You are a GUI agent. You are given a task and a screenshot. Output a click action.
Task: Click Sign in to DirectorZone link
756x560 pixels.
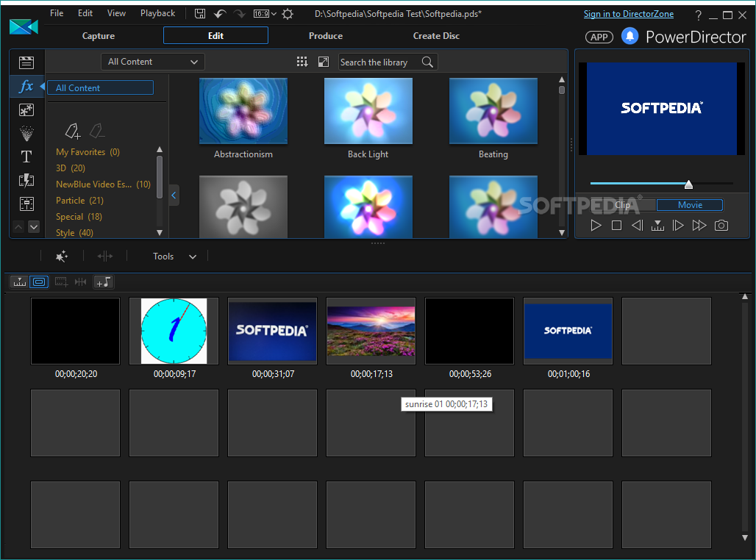click(629, 14)
